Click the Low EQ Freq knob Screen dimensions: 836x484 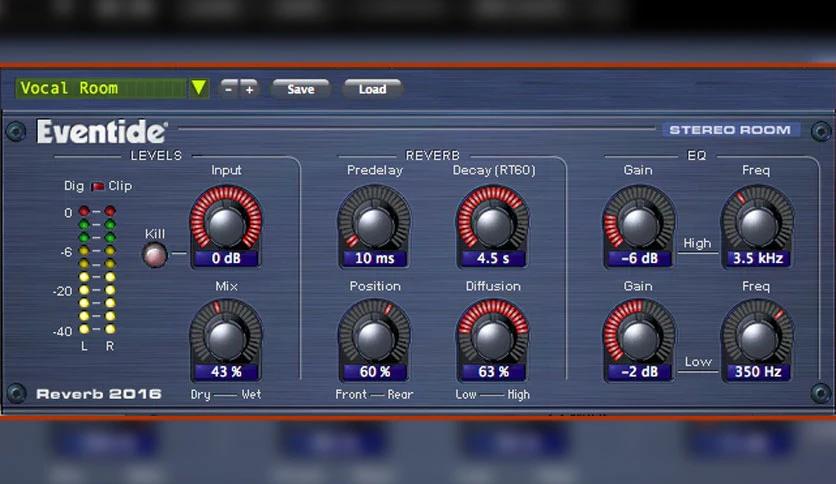(x=757, y=340)
